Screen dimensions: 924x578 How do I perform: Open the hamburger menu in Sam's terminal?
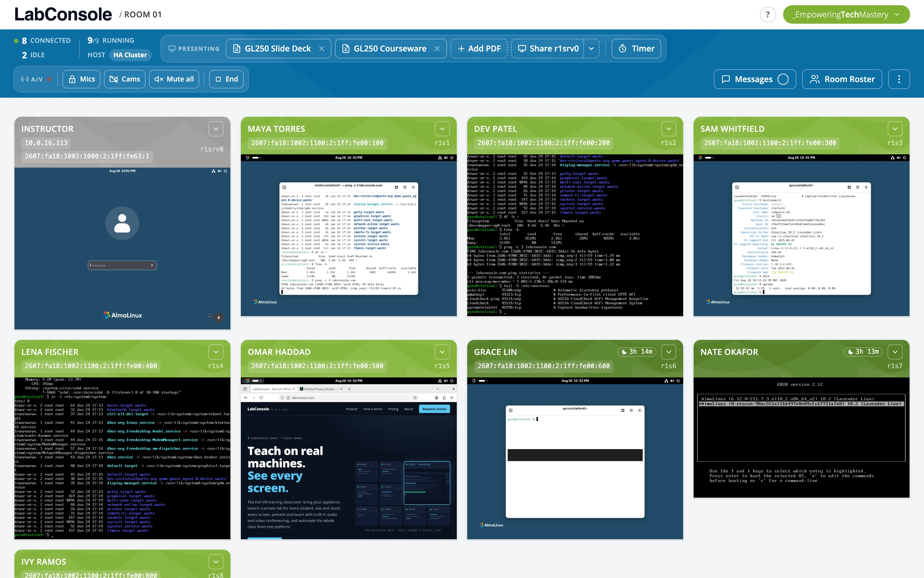point(858,187)
